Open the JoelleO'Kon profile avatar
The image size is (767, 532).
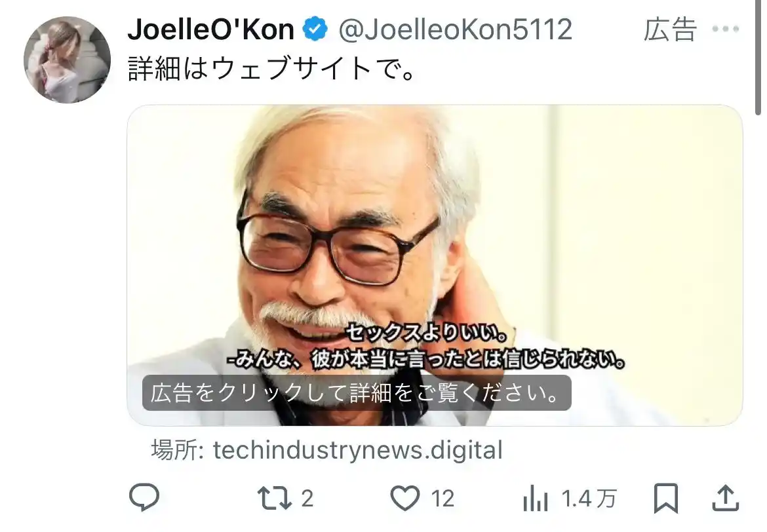tap(67, 60)
